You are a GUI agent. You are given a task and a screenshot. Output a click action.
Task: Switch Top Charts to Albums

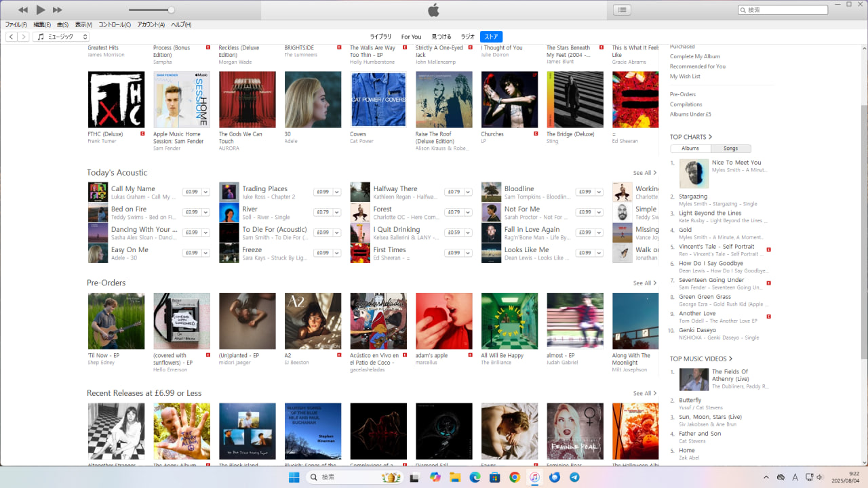(690, 148)
